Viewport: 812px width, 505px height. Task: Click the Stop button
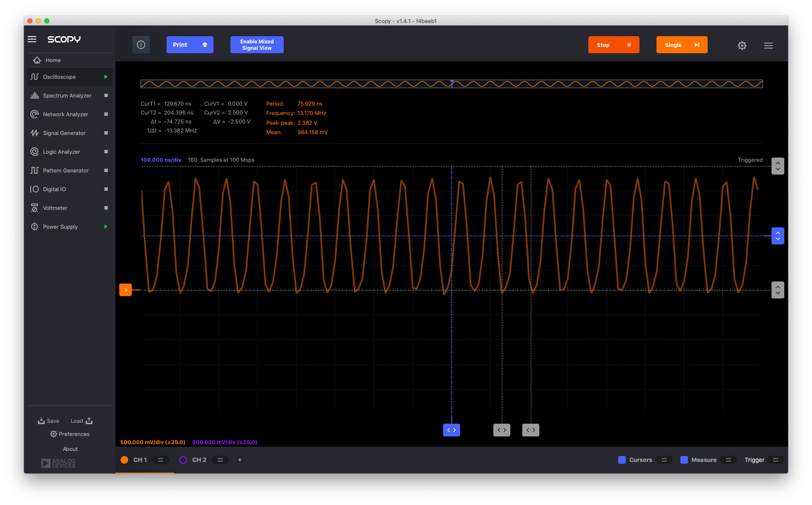(614, 45)
